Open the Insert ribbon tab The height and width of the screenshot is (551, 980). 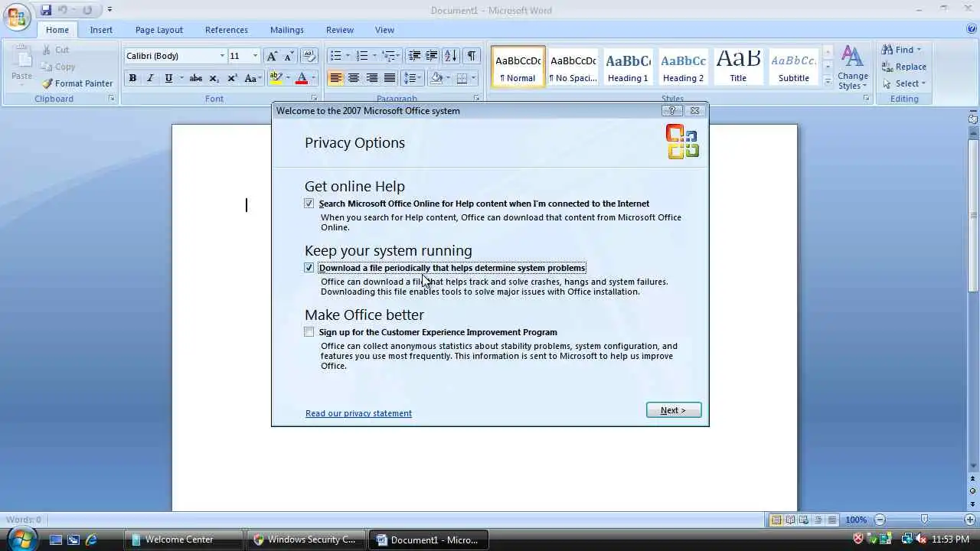tap(101, 30)
